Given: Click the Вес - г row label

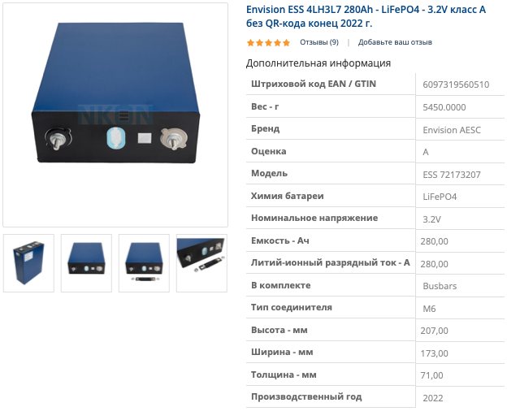Looking at the screenshot, I should click(265, 106).
